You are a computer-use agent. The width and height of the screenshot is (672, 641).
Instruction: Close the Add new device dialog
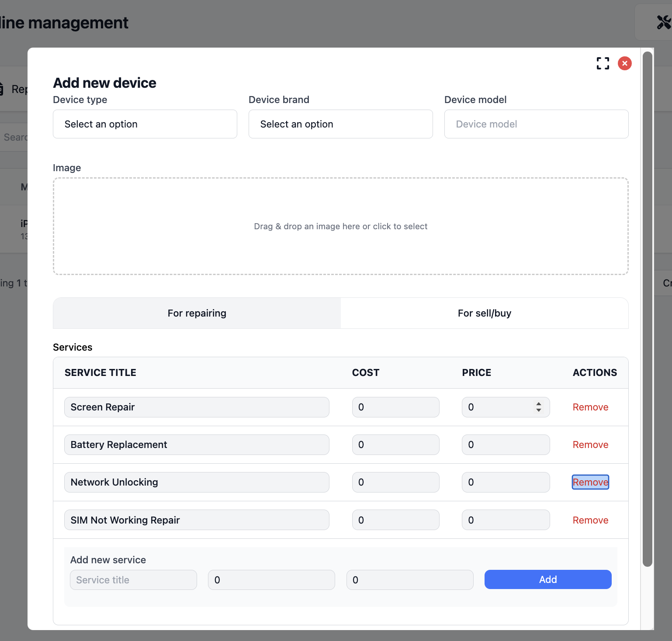tap(624, 63)
